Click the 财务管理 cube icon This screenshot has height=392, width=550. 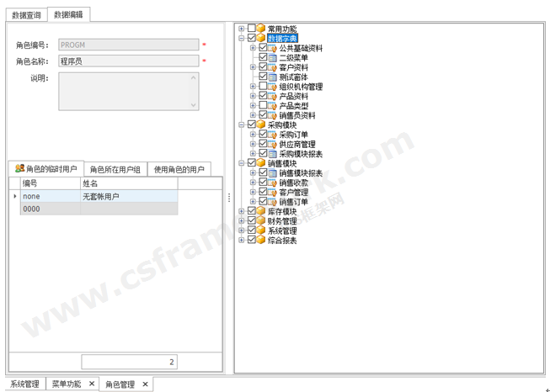(x=260, y=220)
